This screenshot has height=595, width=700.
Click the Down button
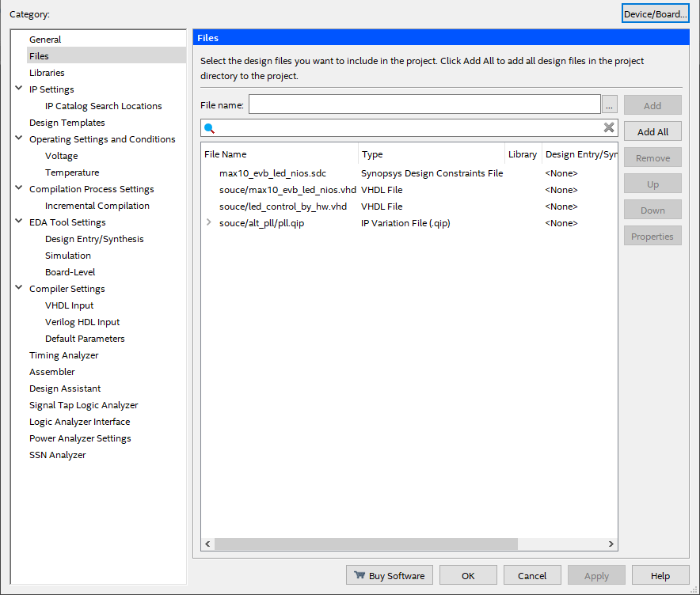(x=652, y=210)
